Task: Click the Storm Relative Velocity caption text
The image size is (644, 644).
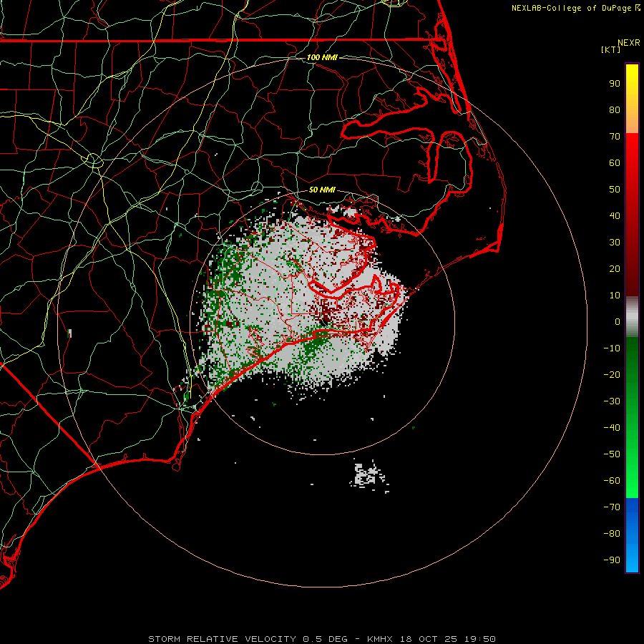Action: pyautogui.click(x=321, y=639)
